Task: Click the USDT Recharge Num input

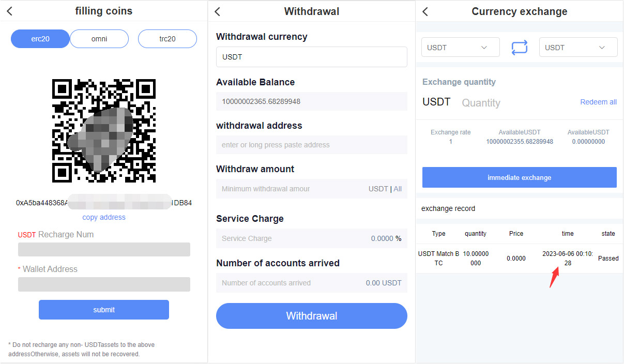Action: [104, 250]
